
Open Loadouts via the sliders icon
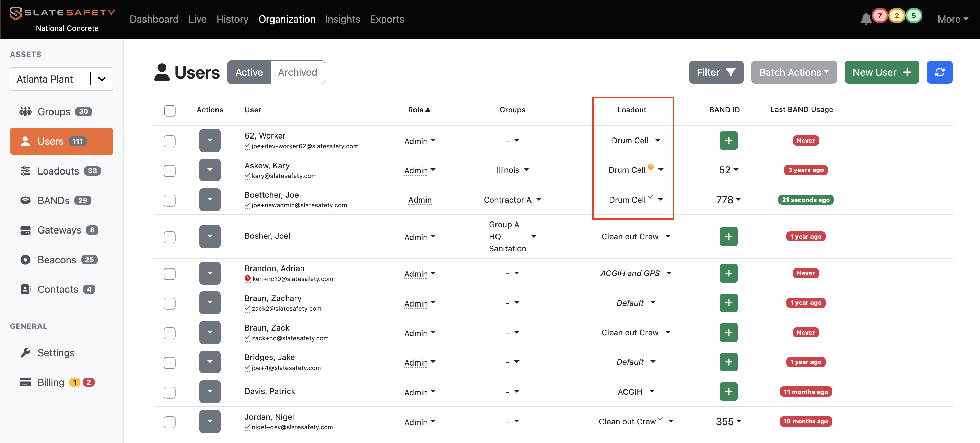click(x=25, y=171)
